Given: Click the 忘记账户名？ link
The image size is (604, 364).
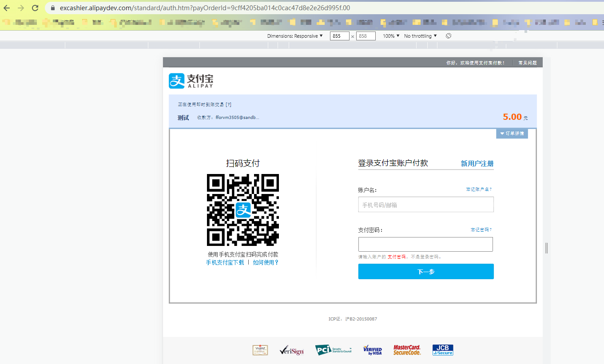Looking at the screenshot, I should pyautogui.click(x=479, y=190).
